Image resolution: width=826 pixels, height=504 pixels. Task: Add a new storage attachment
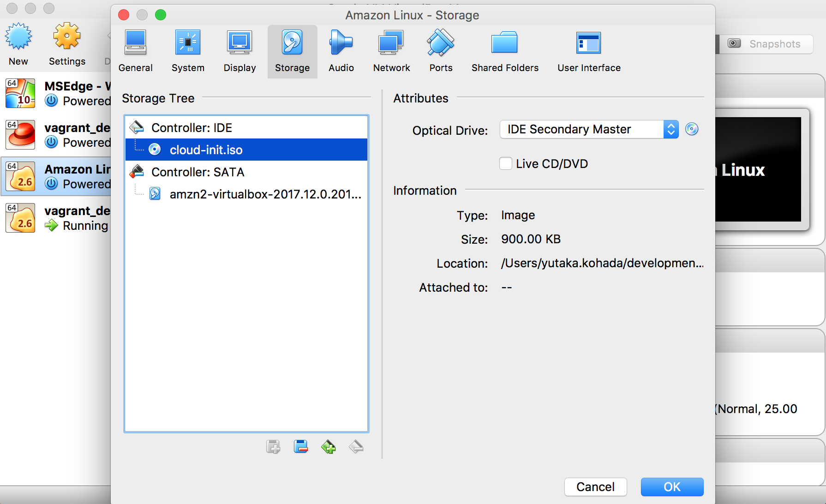[329, 447]
